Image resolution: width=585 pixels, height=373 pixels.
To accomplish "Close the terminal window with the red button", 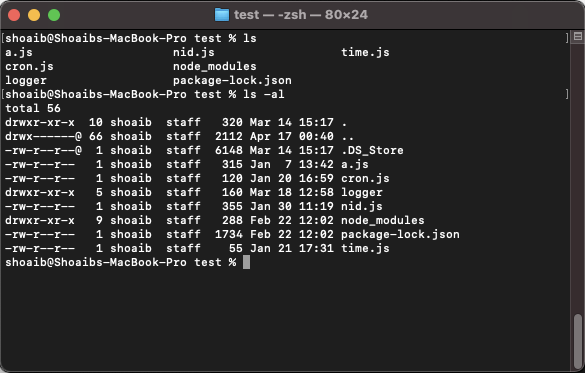I will pyautogui.click(x=14, y=15).
